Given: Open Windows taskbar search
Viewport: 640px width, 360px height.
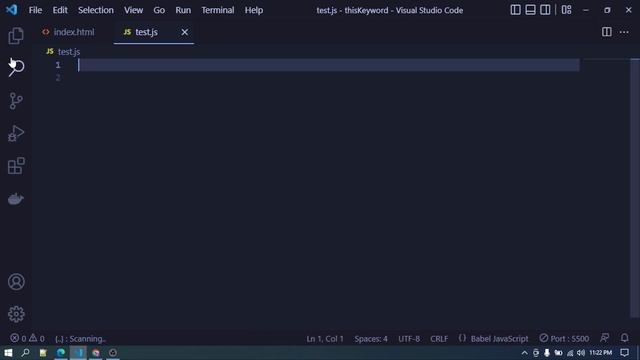Looking at the screenshot, I should 25,353.
